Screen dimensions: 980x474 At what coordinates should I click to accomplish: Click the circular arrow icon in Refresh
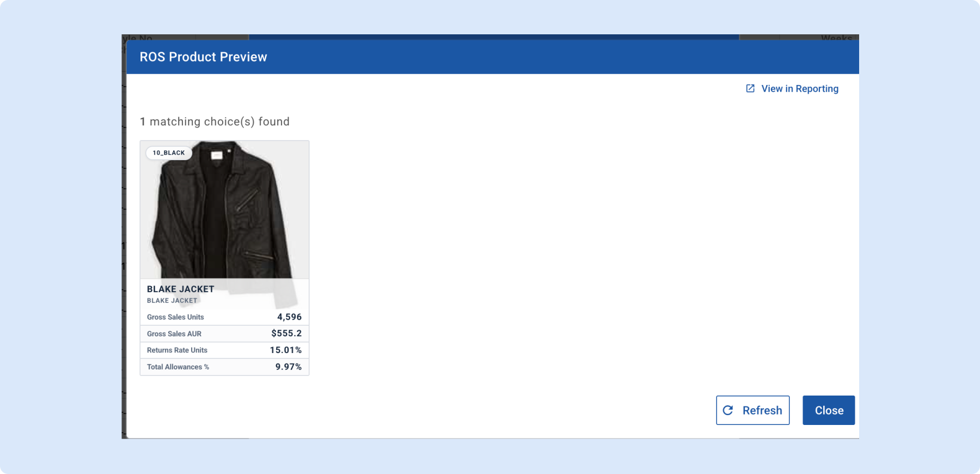[x=728, y=410]
